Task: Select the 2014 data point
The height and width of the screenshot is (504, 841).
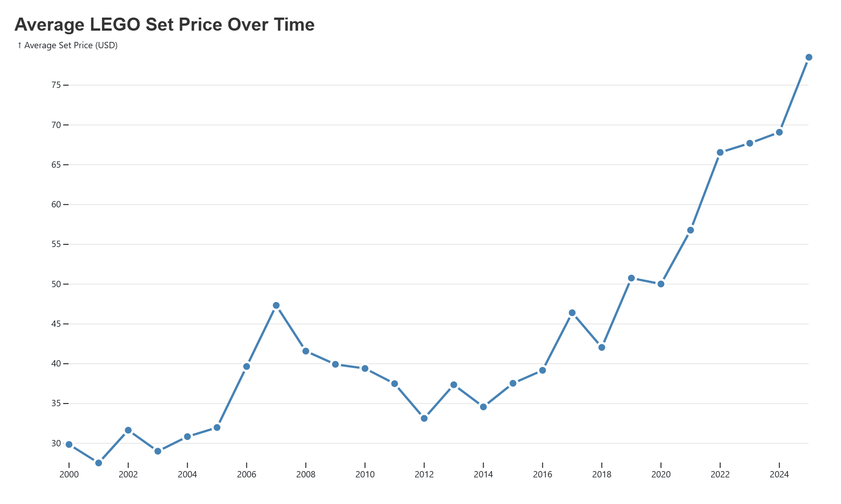Action: 483,407
